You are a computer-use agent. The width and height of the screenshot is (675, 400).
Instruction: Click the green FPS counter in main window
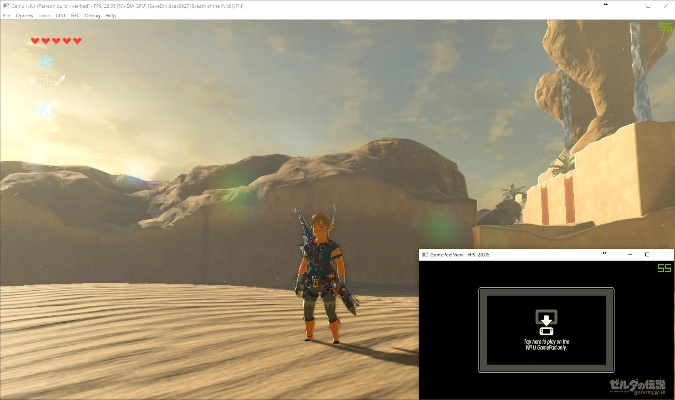[x=665, y=28]
